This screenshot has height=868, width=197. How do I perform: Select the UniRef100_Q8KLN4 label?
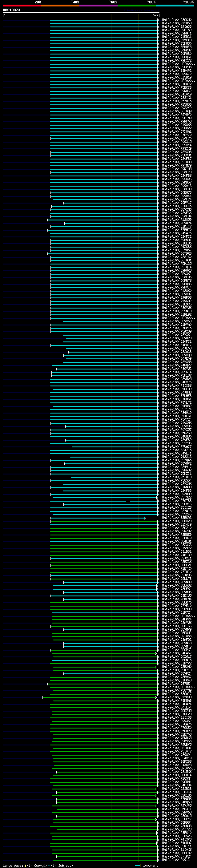(x=176, y=599)
